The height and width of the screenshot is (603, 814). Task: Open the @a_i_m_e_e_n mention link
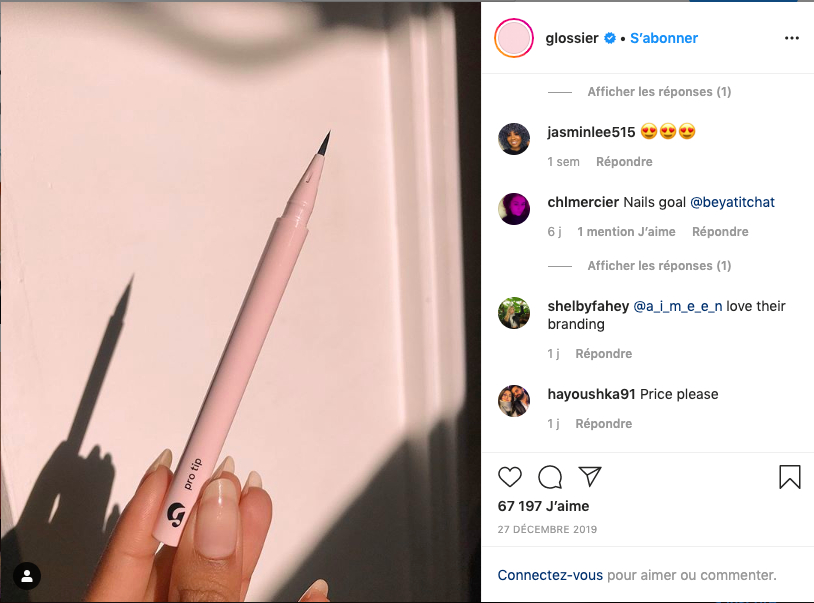[x=677, y=306]
